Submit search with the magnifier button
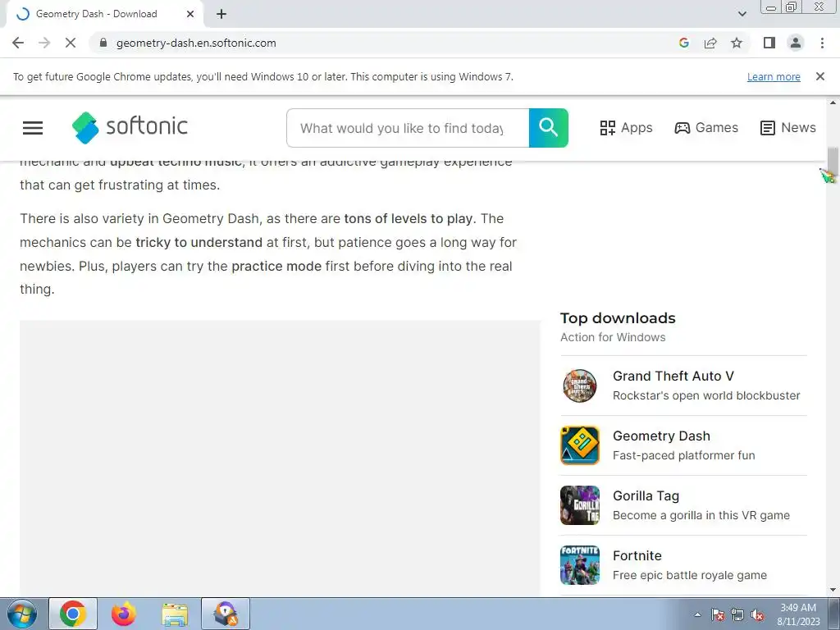This screenshot has width=840, height=630. [x=549, y=128]
